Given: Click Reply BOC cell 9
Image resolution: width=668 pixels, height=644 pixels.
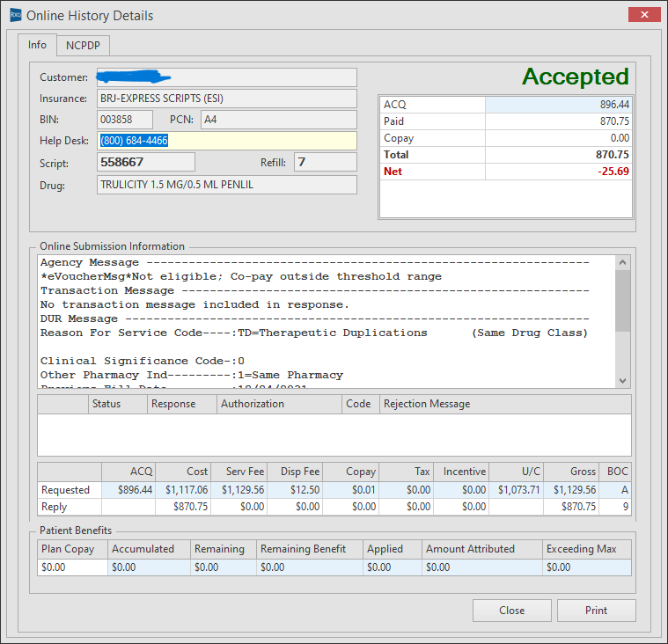Looking at the screenshot, I should (615, 507).
